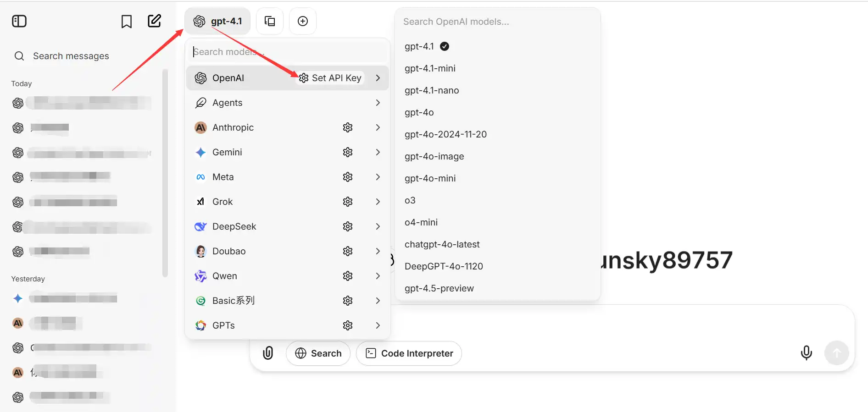Expand the Gemini submenu chevron
The image size is (868, 412).
[378, 152]
